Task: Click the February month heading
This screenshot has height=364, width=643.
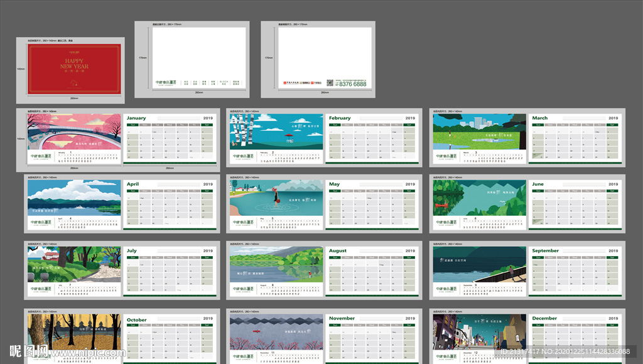Action: coord(340,118)
